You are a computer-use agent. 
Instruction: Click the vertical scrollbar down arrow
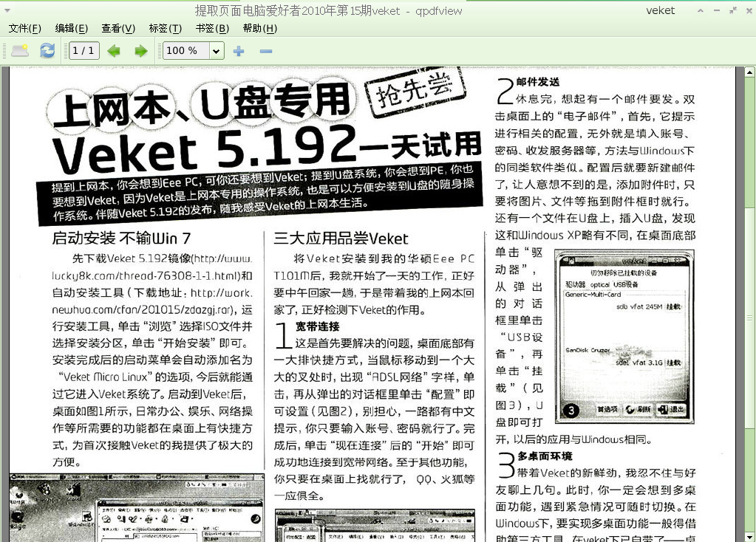coord(749,537)
